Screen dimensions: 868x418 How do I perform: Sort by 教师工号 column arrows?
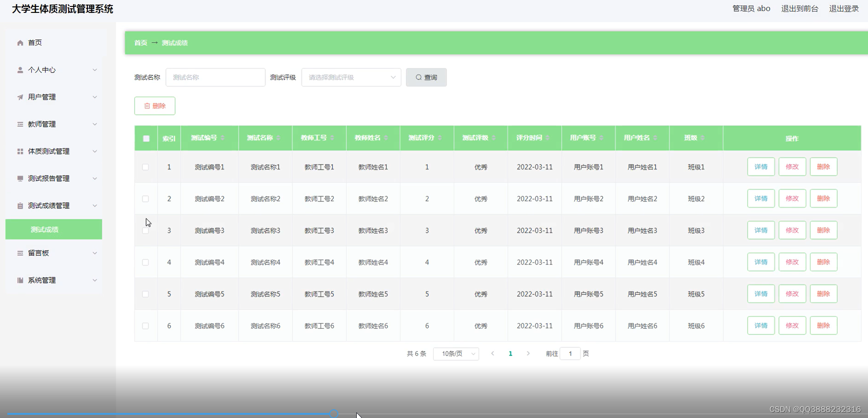tap(332, 138)
